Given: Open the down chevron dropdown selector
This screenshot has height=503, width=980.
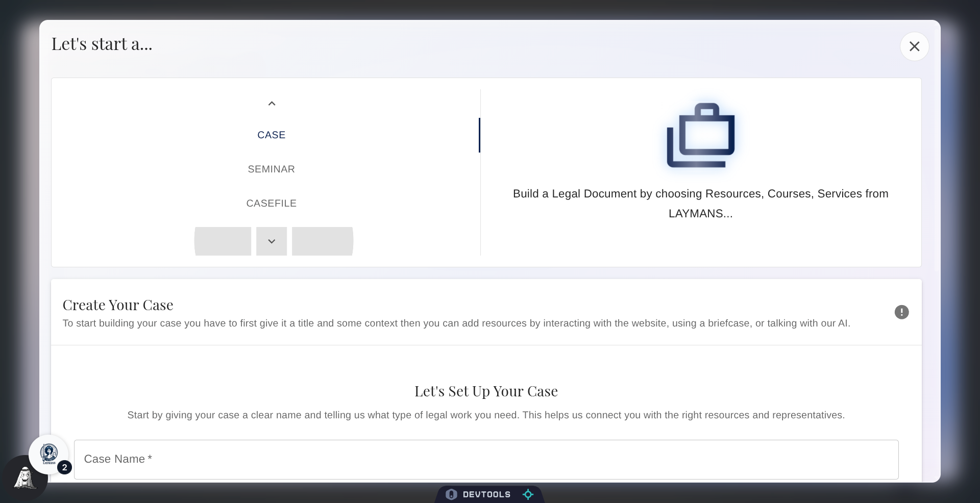Looking at the screenshot, I should point(271,241).
